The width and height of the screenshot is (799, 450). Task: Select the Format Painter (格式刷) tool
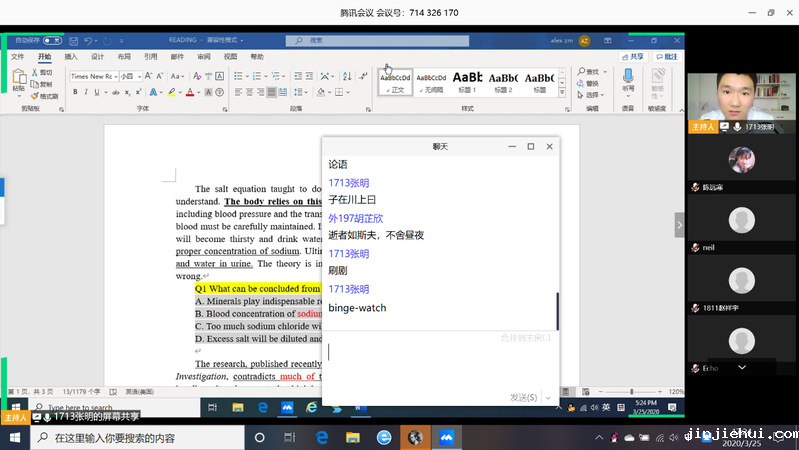45,97
